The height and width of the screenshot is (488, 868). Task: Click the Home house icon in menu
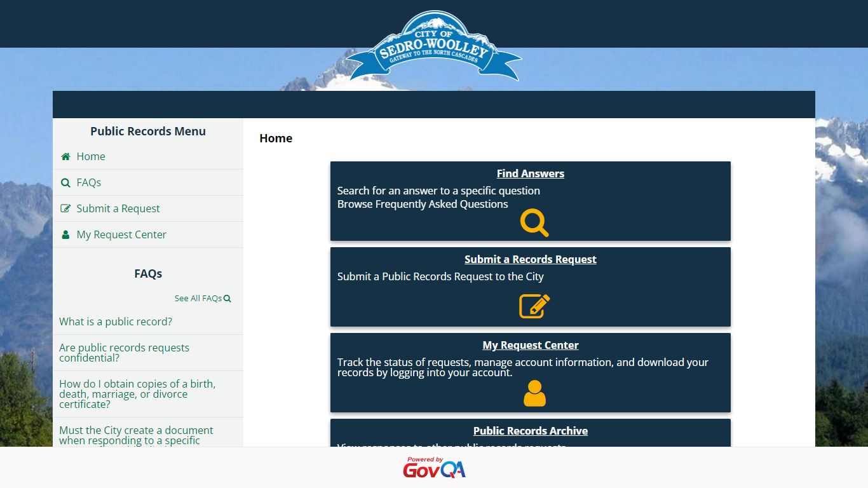pos(65,156)
